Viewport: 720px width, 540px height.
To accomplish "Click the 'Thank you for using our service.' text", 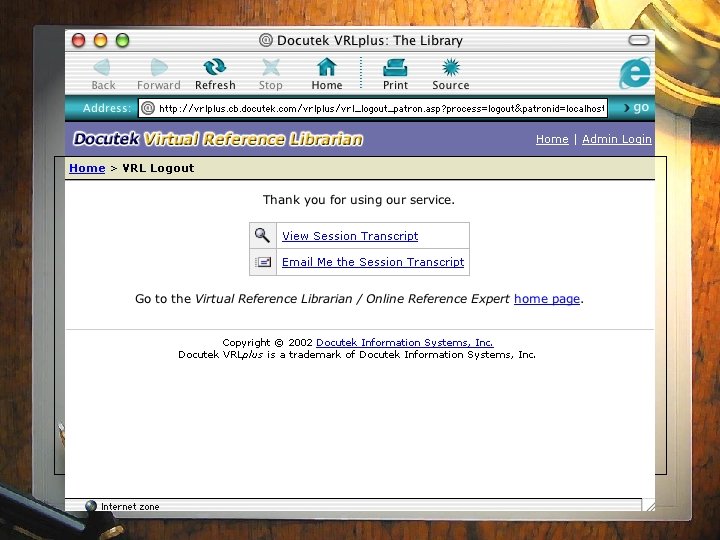I will 359,200.
